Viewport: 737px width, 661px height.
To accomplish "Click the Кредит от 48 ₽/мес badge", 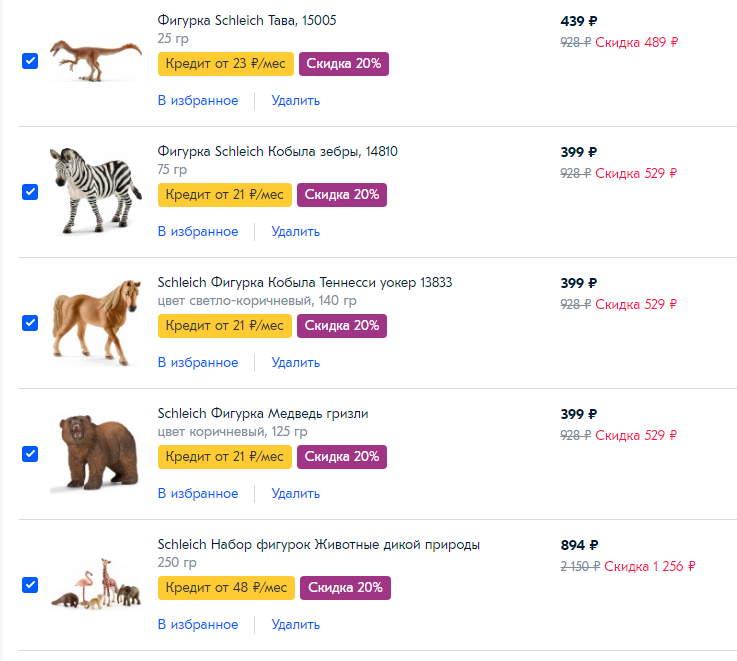I will click(225, 588).
